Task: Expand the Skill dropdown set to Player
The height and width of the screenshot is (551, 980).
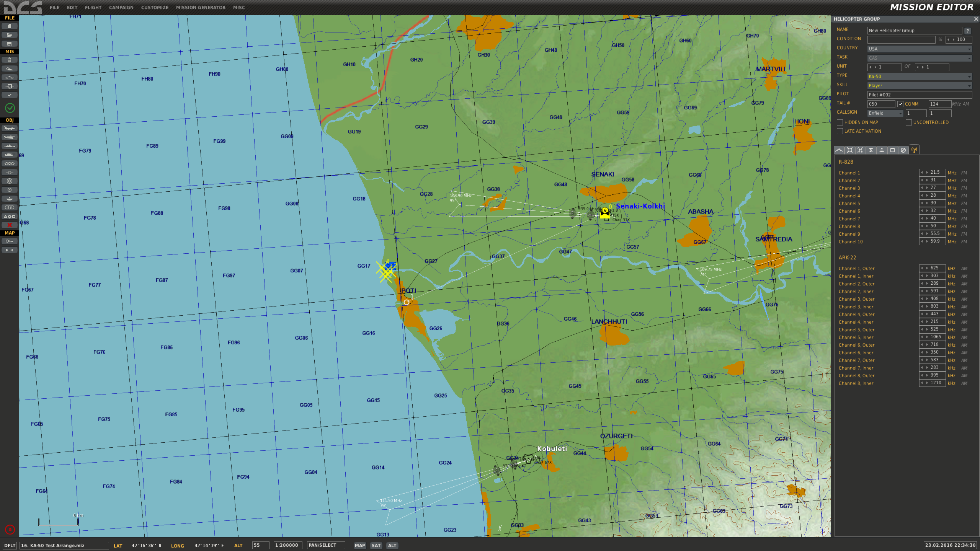Action: pyautogui.click(x=920, y=86)
